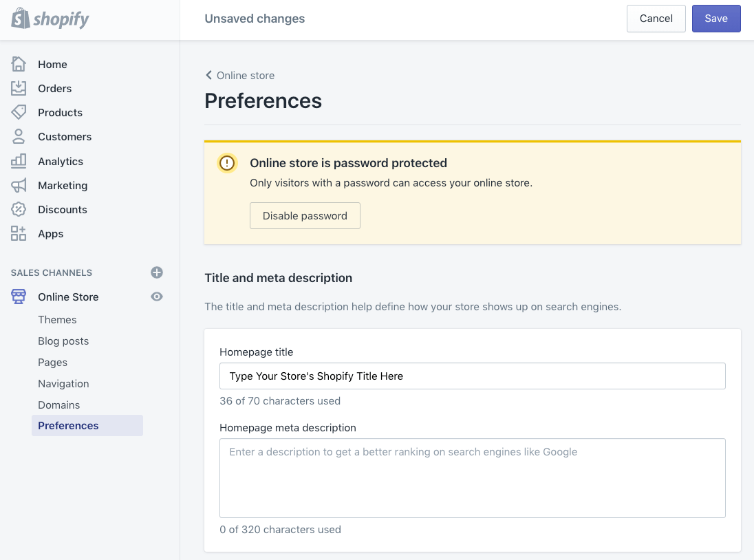Open Navigation submenu item
This screenshot has height=560, width=754.
[63, 384]
